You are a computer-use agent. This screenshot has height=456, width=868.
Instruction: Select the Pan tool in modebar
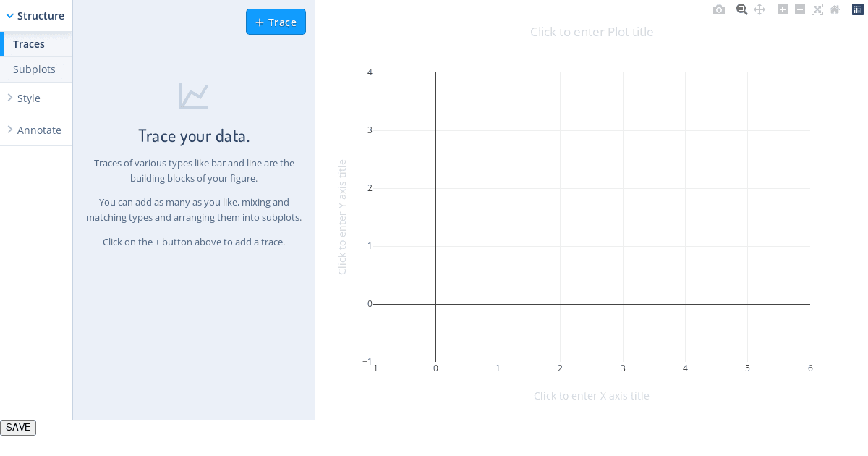[759, 9]
